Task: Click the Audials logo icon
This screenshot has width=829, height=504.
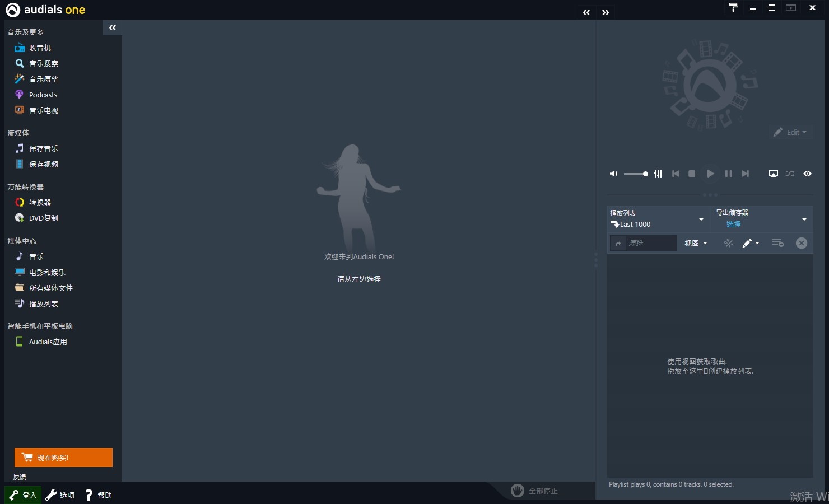Action: (x=13, y=10)
